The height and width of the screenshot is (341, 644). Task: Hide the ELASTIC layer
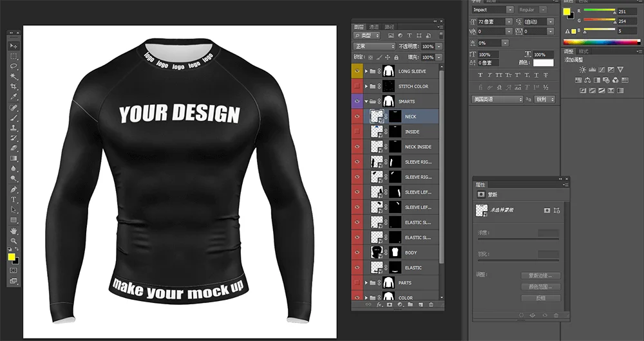[357, 268]
